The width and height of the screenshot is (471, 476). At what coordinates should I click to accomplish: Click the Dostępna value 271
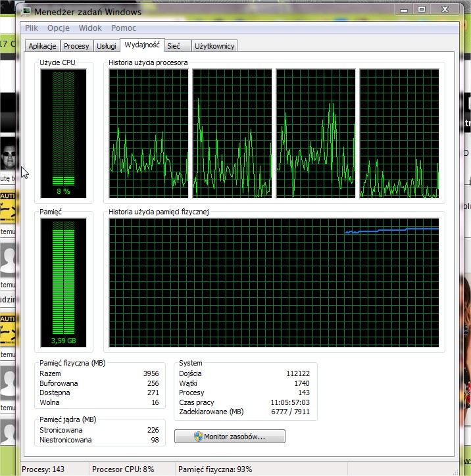pos(153,393)
